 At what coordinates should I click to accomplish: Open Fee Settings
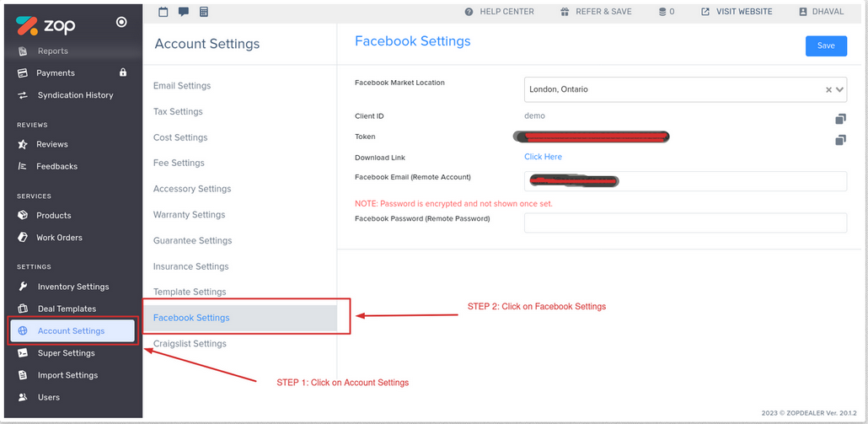click(x=179, y=163)
